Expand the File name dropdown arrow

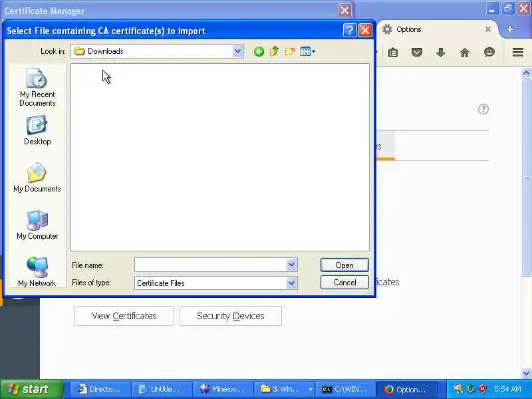291,265
